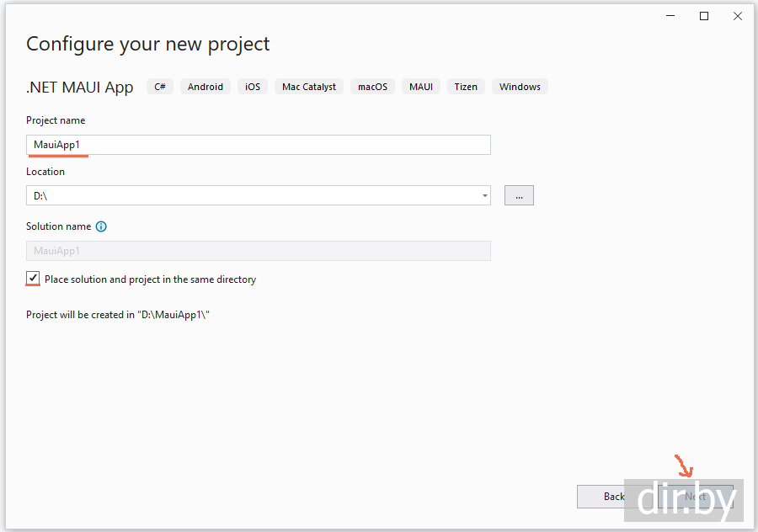Screen dimensions: 758x532
Task: Expand the Location dropdown arrow
Action: coord(485,195)
